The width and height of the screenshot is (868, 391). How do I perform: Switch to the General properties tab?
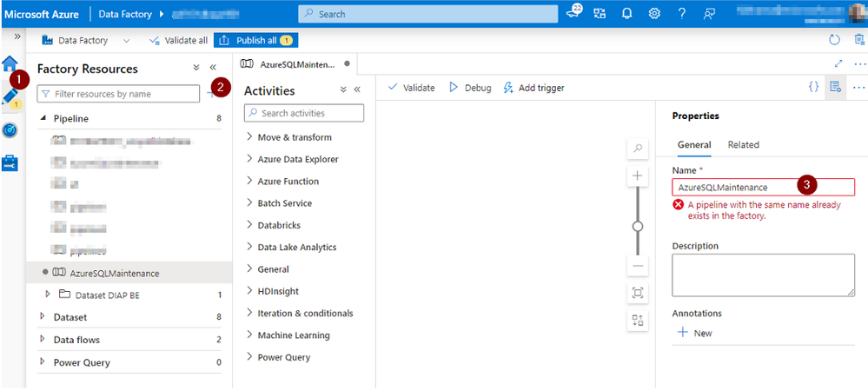tap(694, 144)
